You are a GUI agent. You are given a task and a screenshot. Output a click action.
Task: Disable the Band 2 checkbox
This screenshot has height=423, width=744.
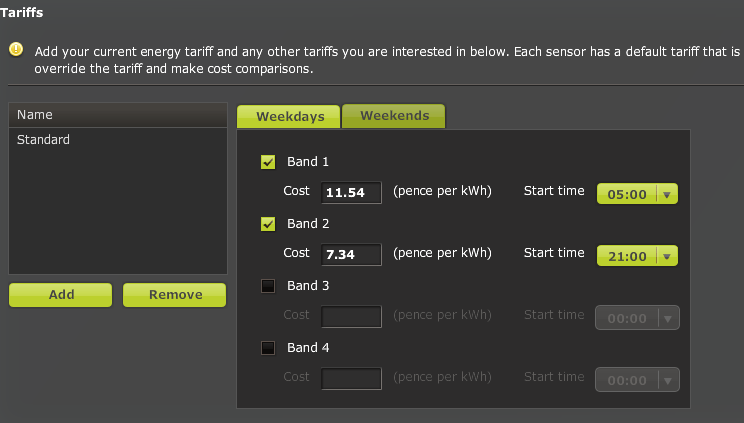point(268,224)
